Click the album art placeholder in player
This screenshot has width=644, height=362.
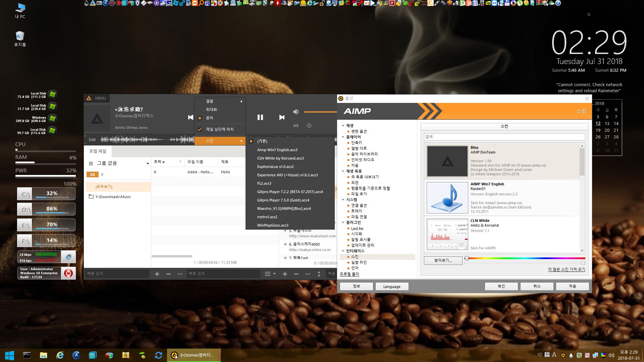tap(97, 118)
